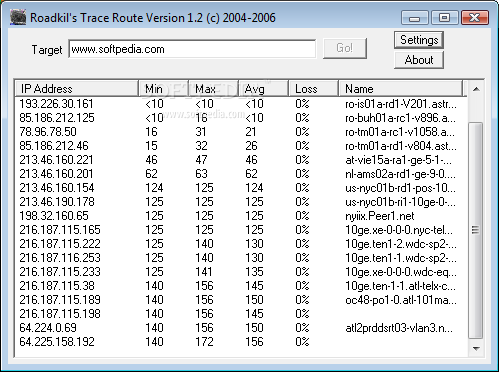Select the row 216.187.115.189
499x372 pixels.
[x=241, y=300]
